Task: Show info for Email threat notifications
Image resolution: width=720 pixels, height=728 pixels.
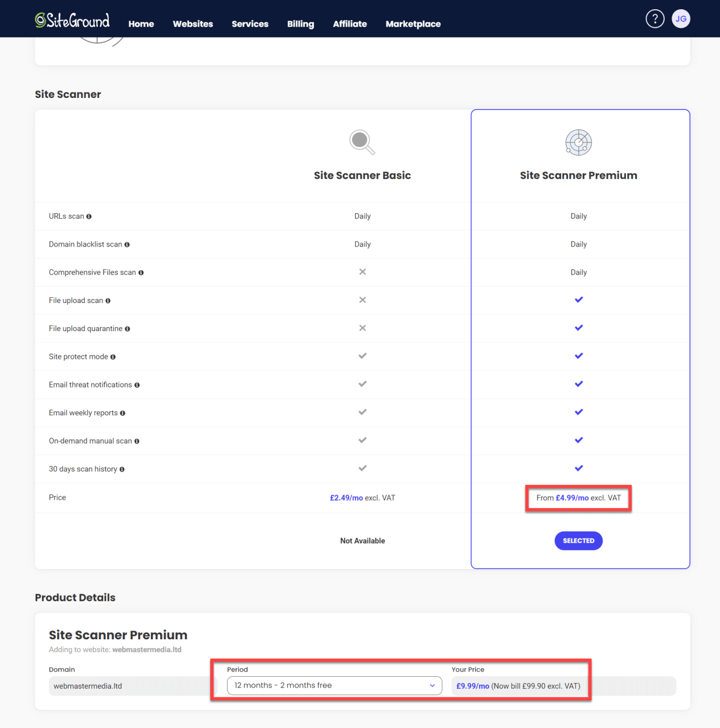Action: pyautogui.click(x=137, y=385)
